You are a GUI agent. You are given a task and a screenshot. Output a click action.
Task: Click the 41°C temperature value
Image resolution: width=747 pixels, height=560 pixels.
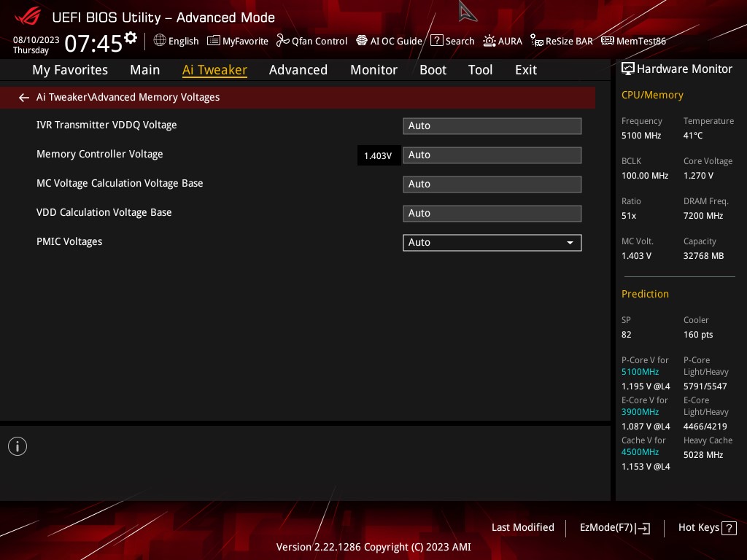(693, 136)
